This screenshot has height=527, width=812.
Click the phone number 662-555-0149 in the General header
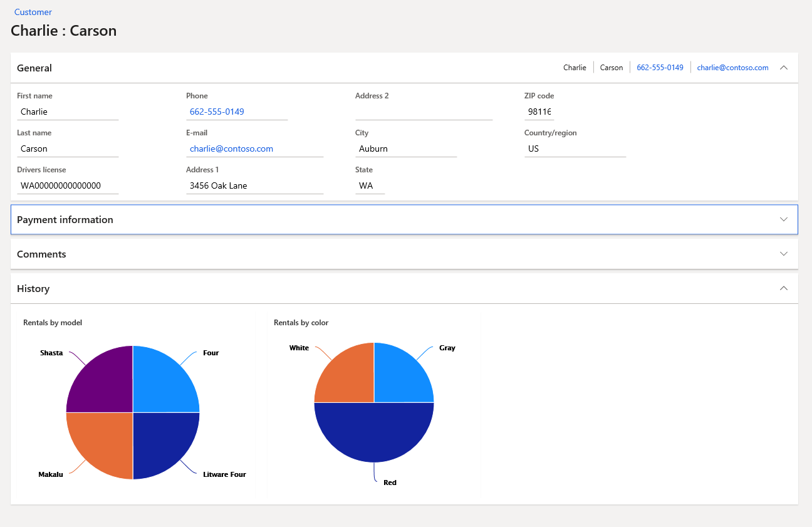pos(659,67)
